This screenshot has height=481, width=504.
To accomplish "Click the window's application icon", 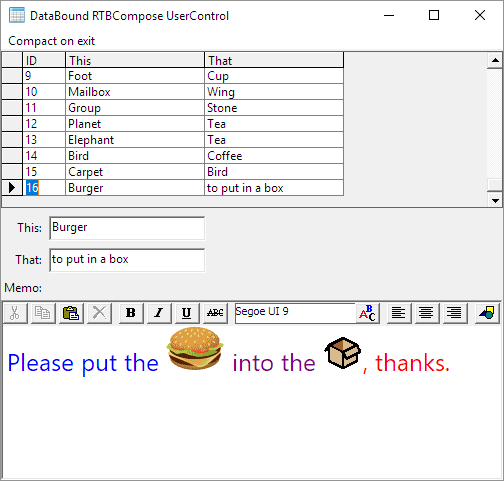I will [17, 15].
